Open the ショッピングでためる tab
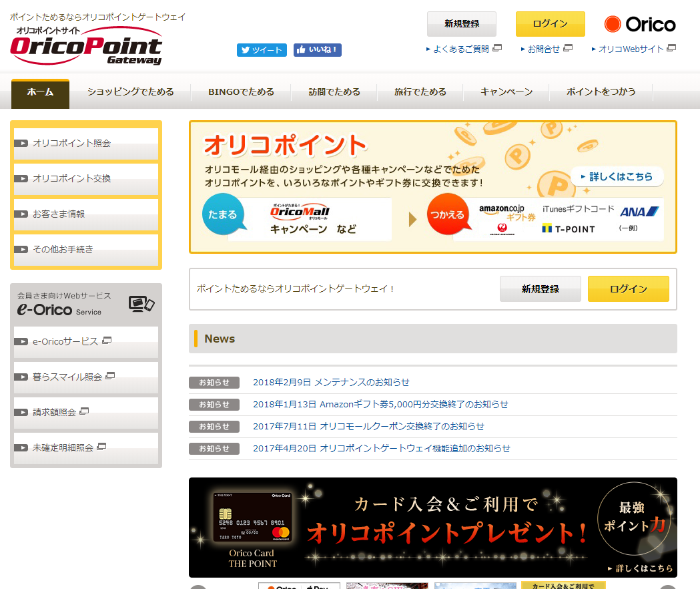The height and width of the screenshot is (589, 700). (130, 92)
